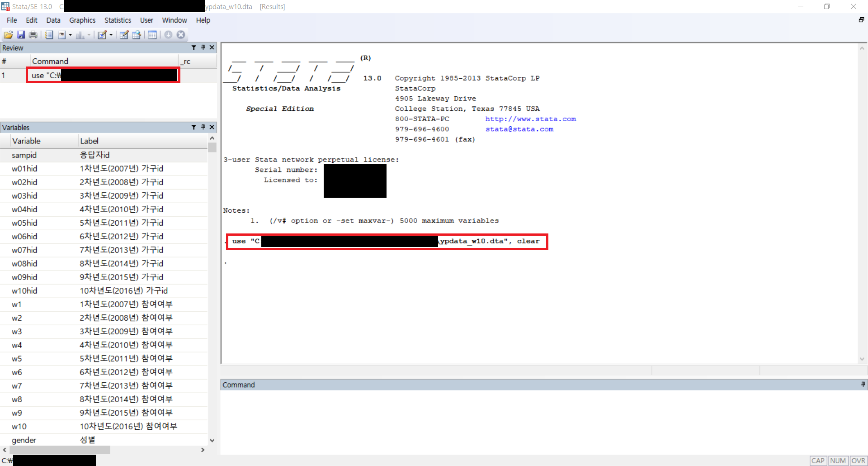Image resolution: width=868 pixels, height=466 pixels.
Task: Select the w10 variable row
Action: (104, 427)
